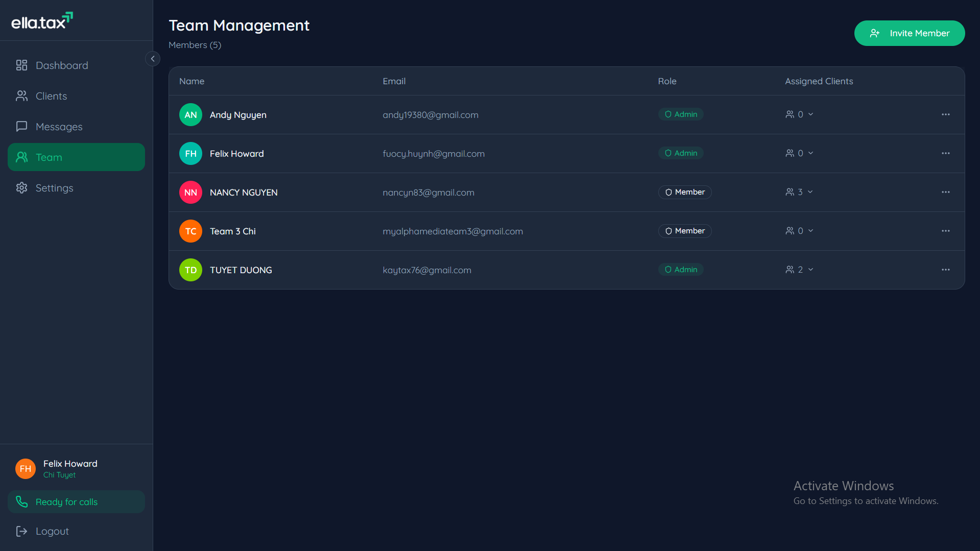Click the ella.tax logo
The image size is (980, 551).
pyautogui.click(x=42, y=20)
